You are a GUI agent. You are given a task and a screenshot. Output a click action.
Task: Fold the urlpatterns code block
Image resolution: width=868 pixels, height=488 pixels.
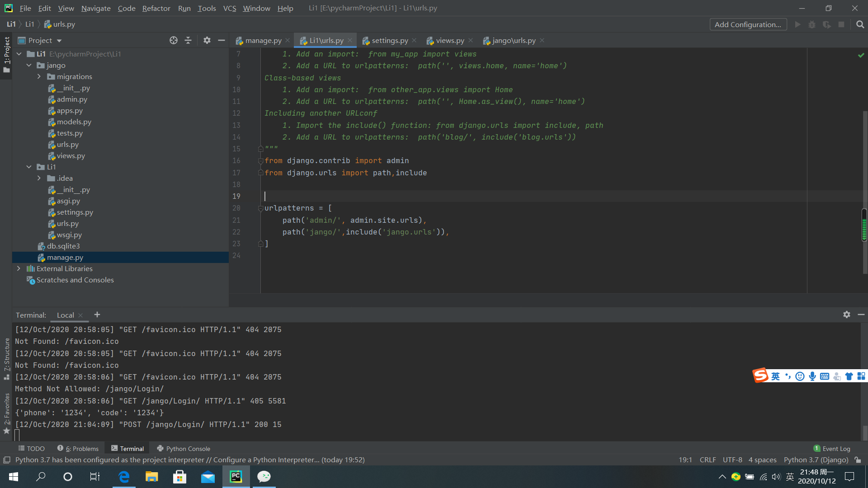pos(260,208)
